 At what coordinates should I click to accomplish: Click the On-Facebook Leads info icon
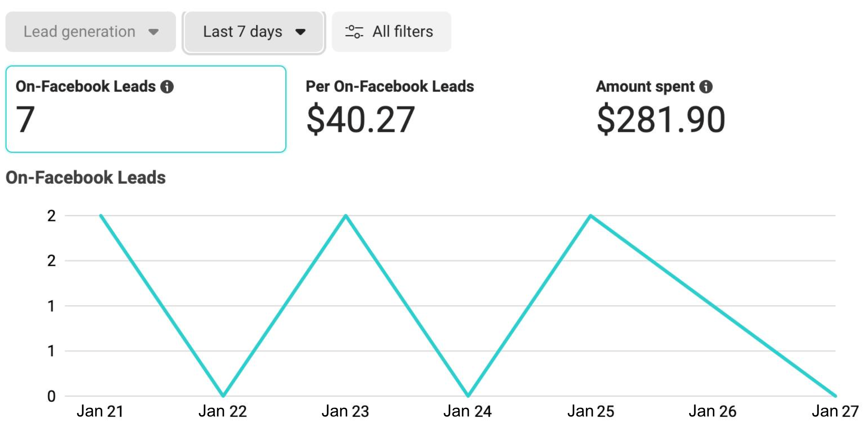[167, 87]
